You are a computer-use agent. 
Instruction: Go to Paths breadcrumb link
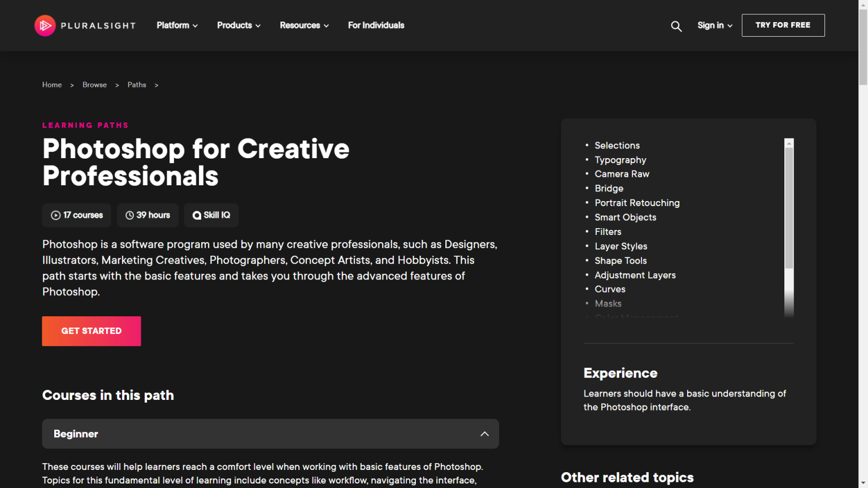[137, 85]
